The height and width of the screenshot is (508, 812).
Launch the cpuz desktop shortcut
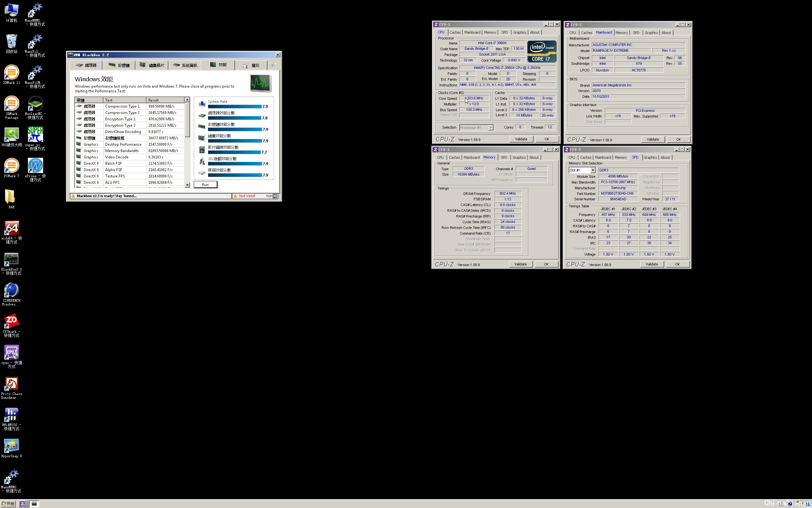11,356
